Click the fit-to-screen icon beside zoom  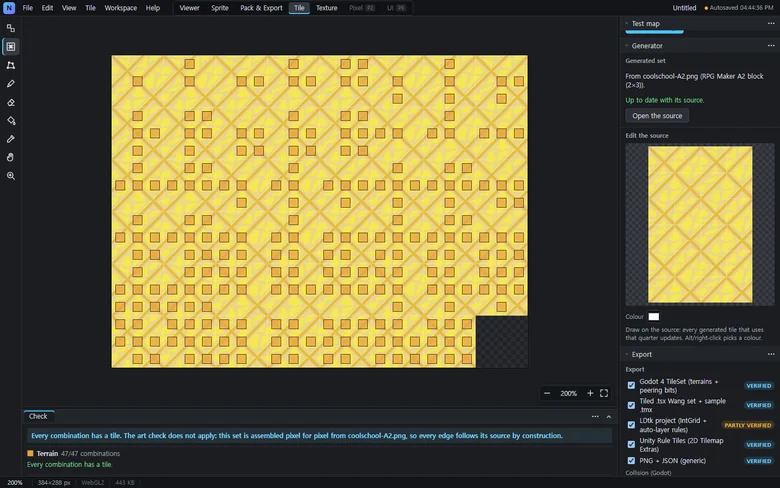click(604, 393)
